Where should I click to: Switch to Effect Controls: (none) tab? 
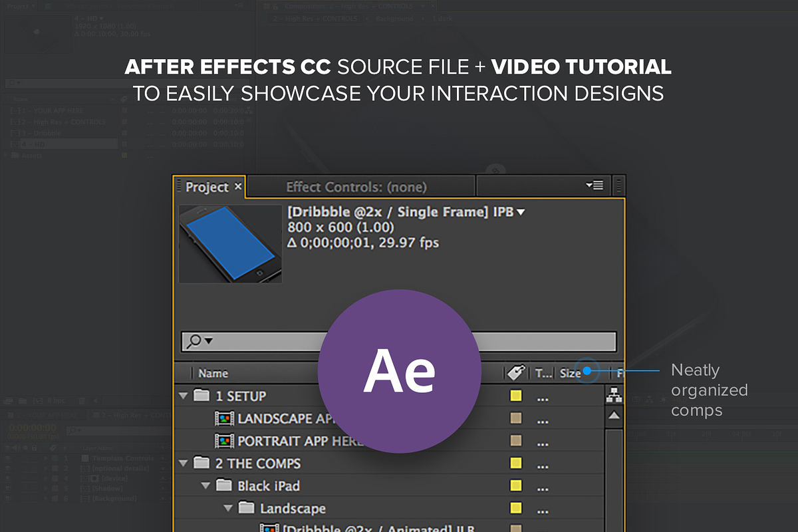pos(356,187)
